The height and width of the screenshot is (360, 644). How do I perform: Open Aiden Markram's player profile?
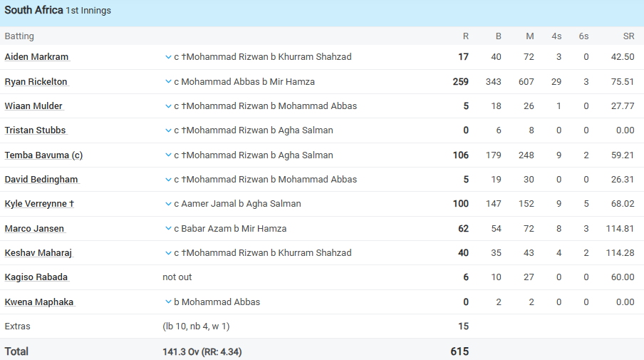36,57
